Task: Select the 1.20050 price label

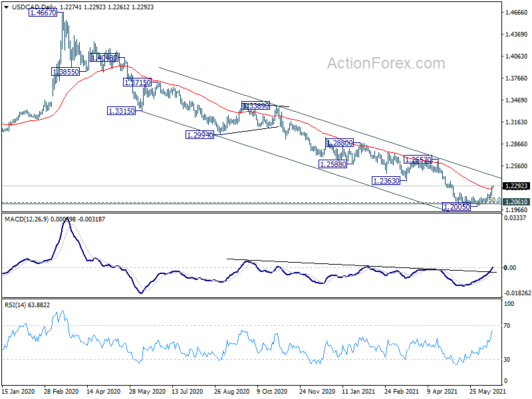Action: (x=457, y=207)
